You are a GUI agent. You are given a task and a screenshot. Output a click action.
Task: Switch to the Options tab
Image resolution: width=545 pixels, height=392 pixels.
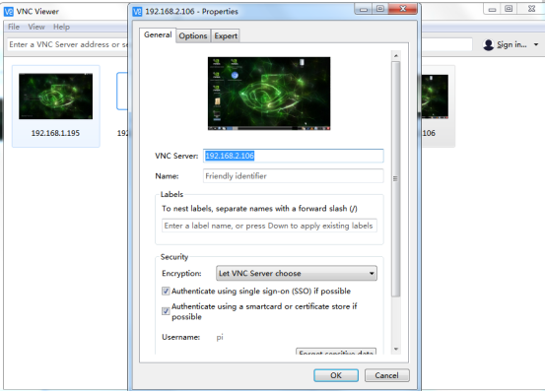pos(193,35)
